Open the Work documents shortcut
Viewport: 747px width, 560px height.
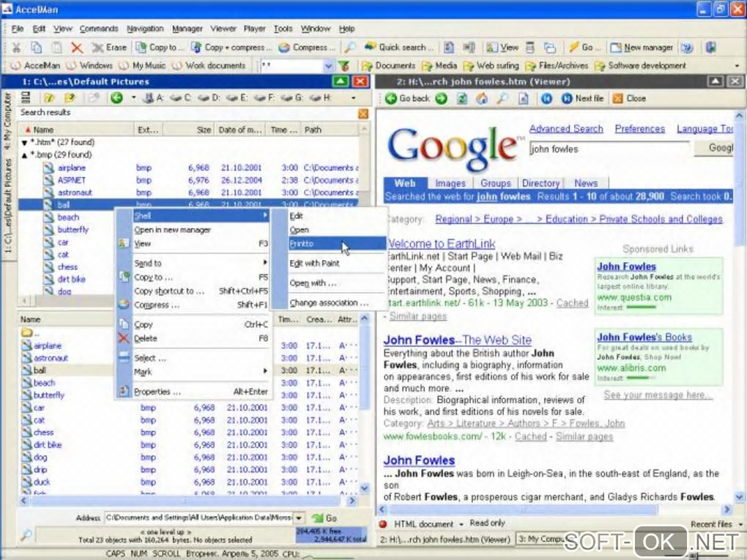[x=209, y=65]
